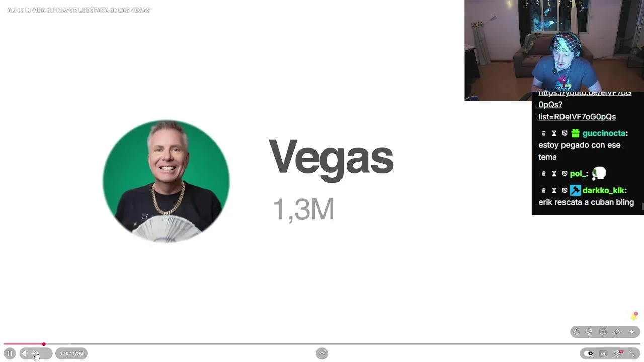Click darkko_klk's moderator sword badge
Viewport: 644px width, 362px height.
pos(575,190)
